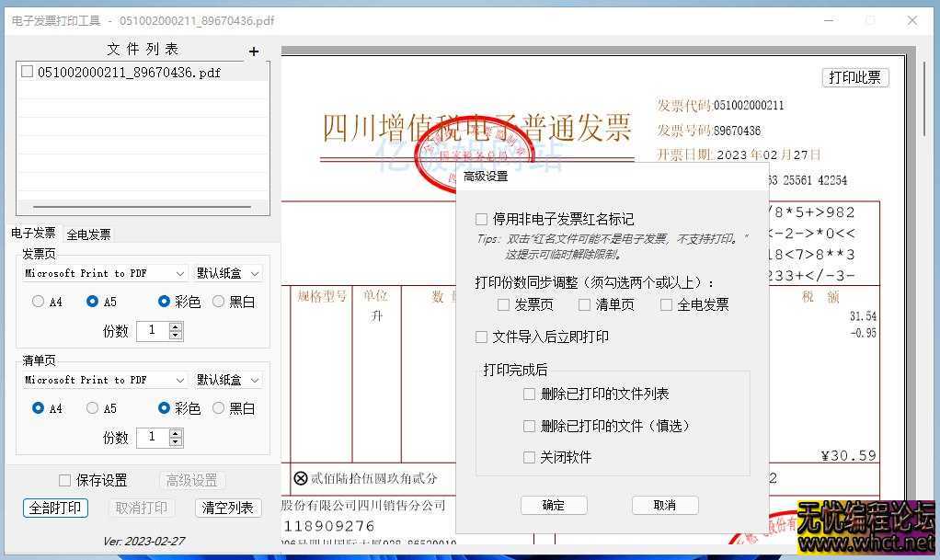Select A4 paper size for 发票页

[38, 301]
